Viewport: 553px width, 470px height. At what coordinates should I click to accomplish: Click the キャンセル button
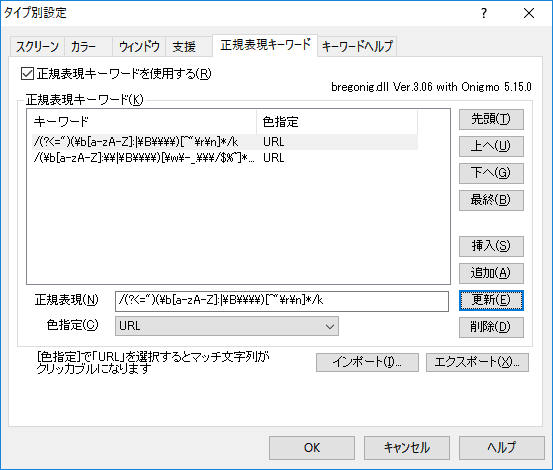[407, 448]
